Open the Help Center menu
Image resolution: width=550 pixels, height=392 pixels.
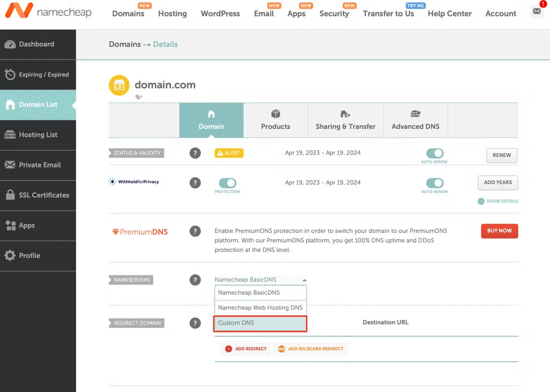click(450, 13)
